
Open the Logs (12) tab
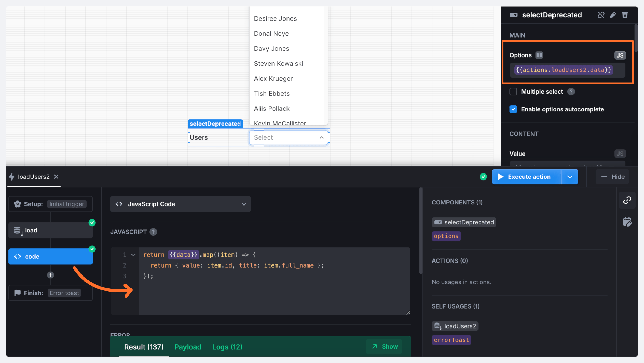click(x=227, y=347)
